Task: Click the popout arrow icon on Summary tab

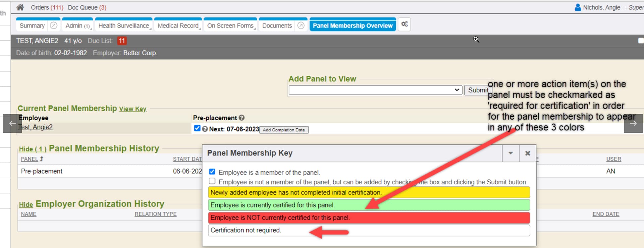Action: [53, 25]
